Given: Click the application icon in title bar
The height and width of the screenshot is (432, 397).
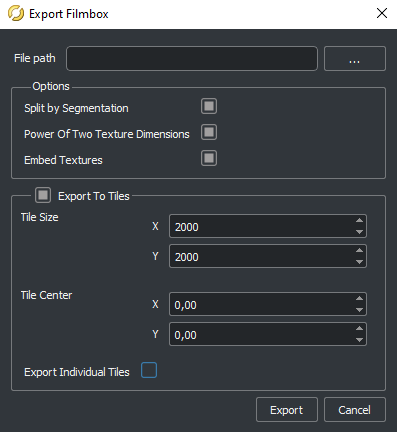Looking at the screenshot, I should pos(16,14).
